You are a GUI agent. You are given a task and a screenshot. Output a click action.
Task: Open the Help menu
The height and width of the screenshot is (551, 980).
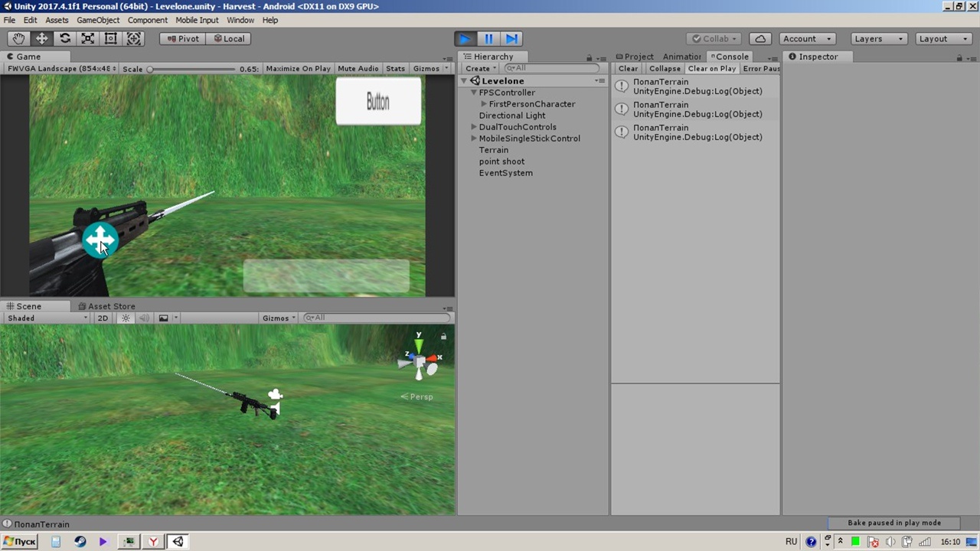click(270, 20)
